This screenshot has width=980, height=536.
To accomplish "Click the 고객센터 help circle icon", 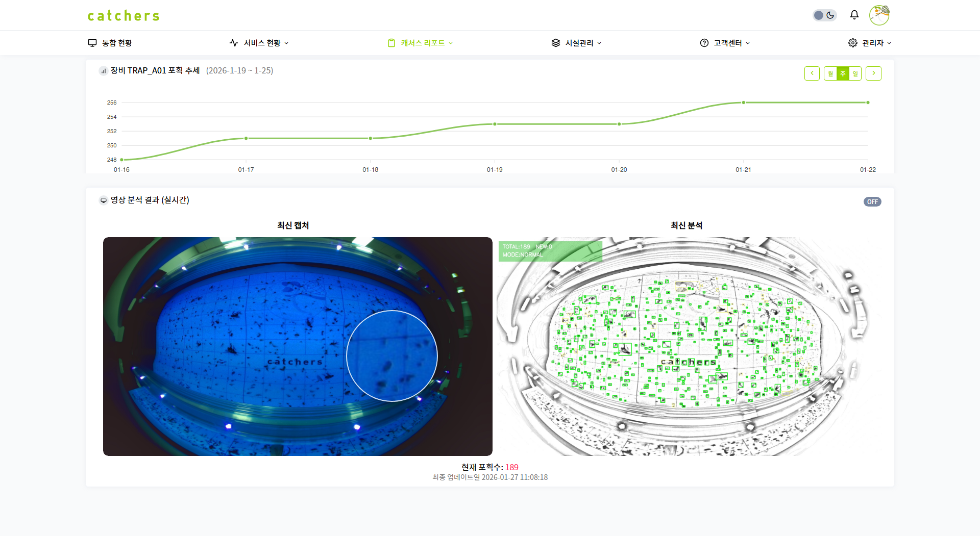I will [704, 43].
